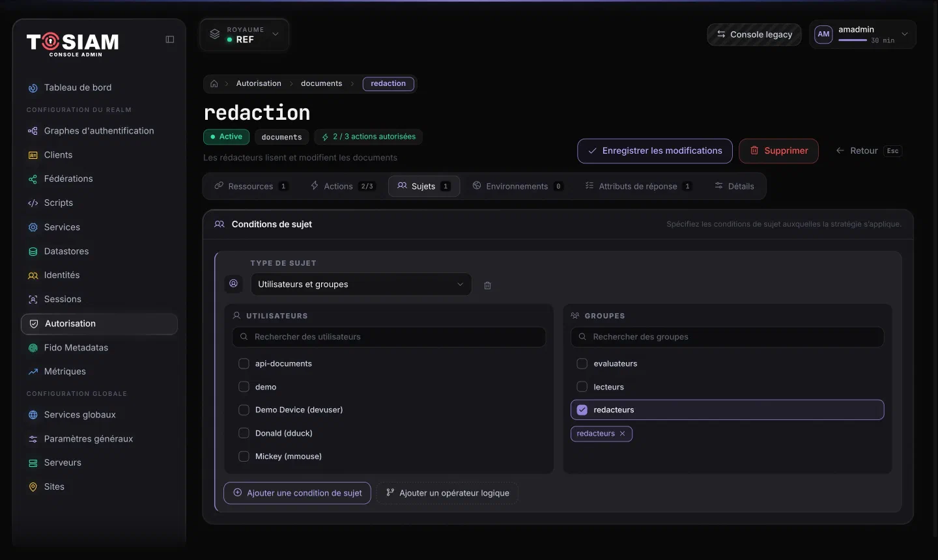The width and height of the screenshot is (938, 560).
Task: Switch to the Actions tab
Action: coord(343,186)
